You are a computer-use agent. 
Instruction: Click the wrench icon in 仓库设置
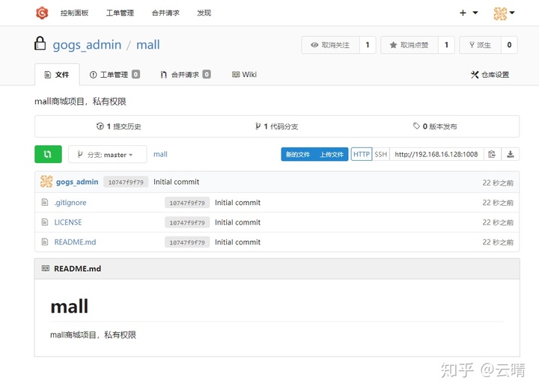click(475, 75)
